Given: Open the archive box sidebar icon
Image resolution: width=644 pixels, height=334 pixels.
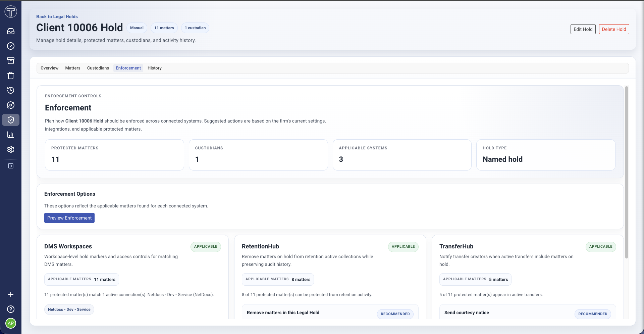Looking at the screenshot, I should click(11, 61).
